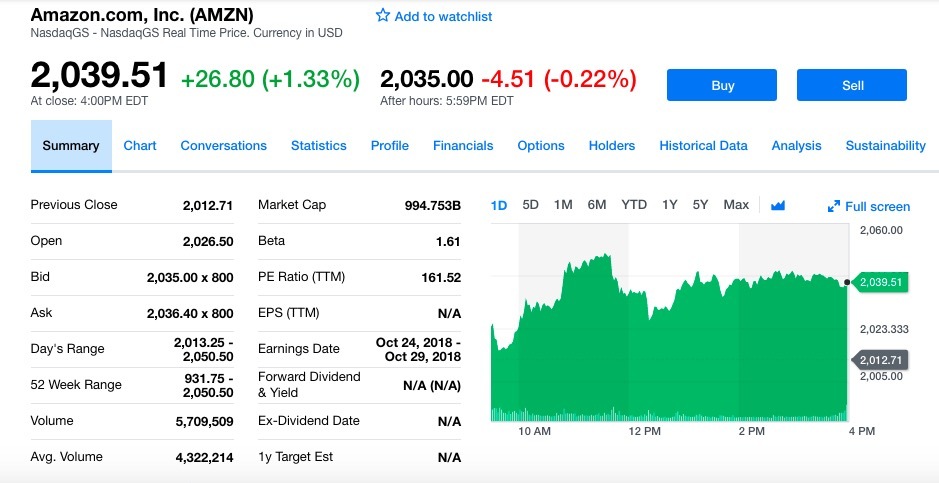
Task: Go to the Financials tab
Action: tap(463, 146)
